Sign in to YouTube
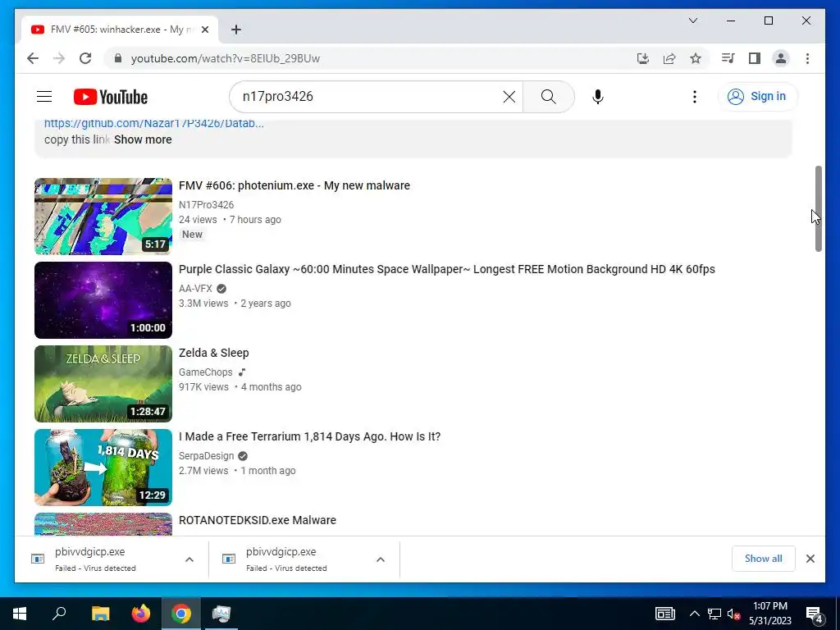 tap(757, 97)
